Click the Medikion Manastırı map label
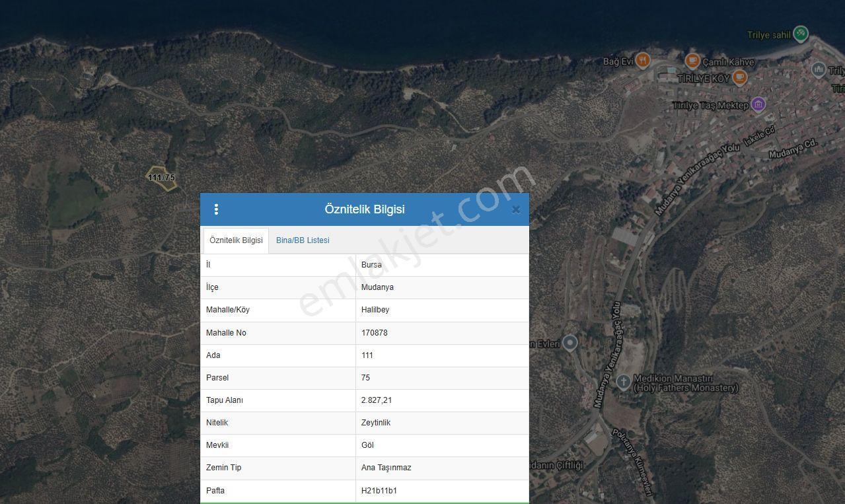The width and height of the screenshot is (845, 504). coord(685,383)
